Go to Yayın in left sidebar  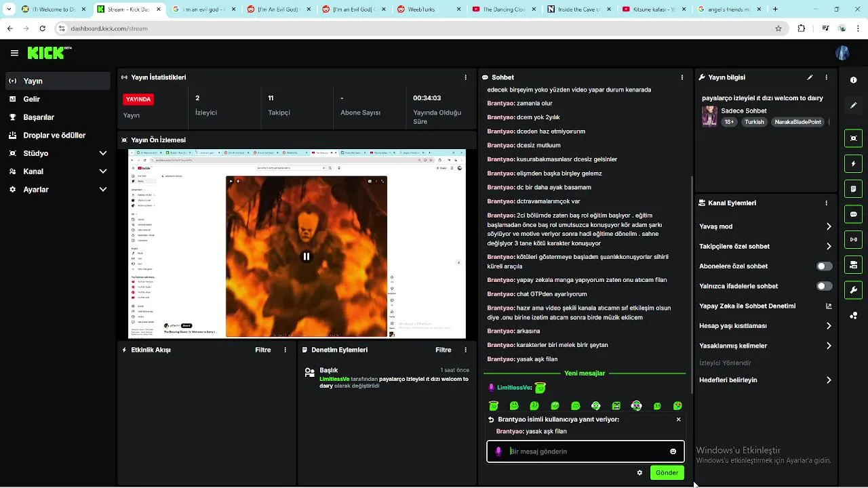tap(58, 81)
